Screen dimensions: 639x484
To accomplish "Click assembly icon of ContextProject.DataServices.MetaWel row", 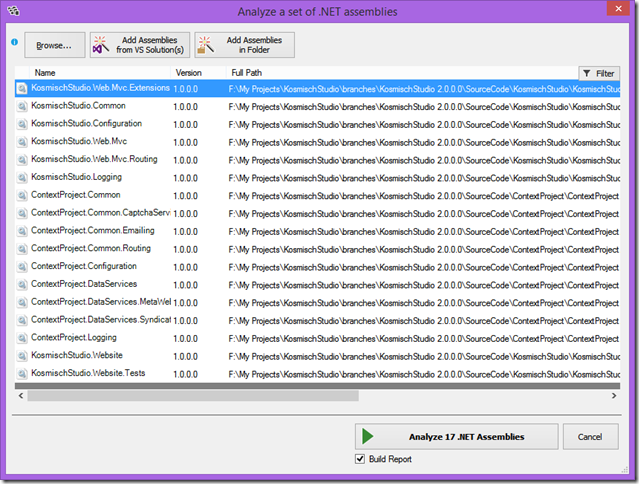I will pyautogui.click(x=22, y=302).
